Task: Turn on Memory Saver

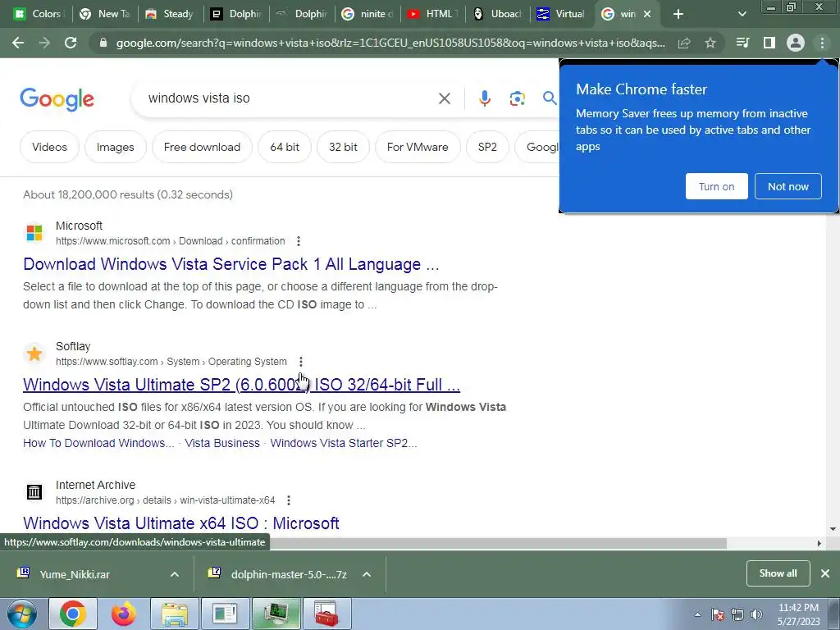Action: 716,186
